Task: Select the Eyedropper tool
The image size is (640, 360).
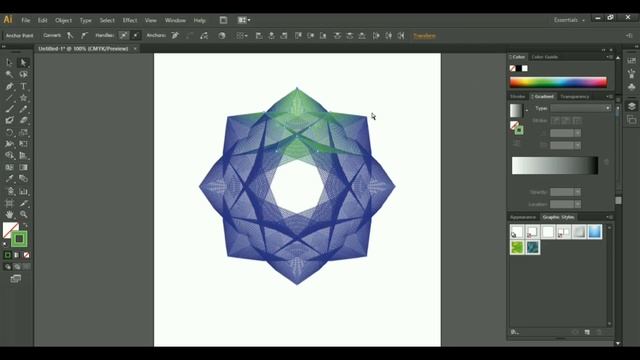Action: tap(9, 179)
